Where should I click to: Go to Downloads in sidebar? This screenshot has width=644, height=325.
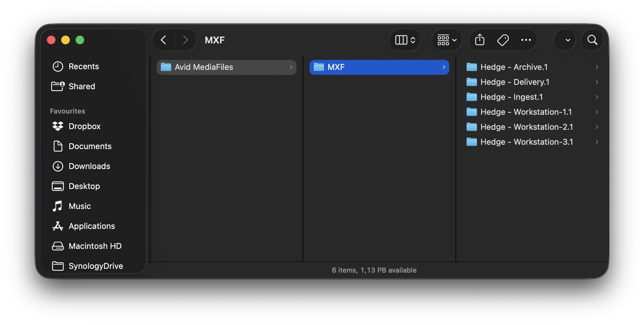click(x=89, y=166)
